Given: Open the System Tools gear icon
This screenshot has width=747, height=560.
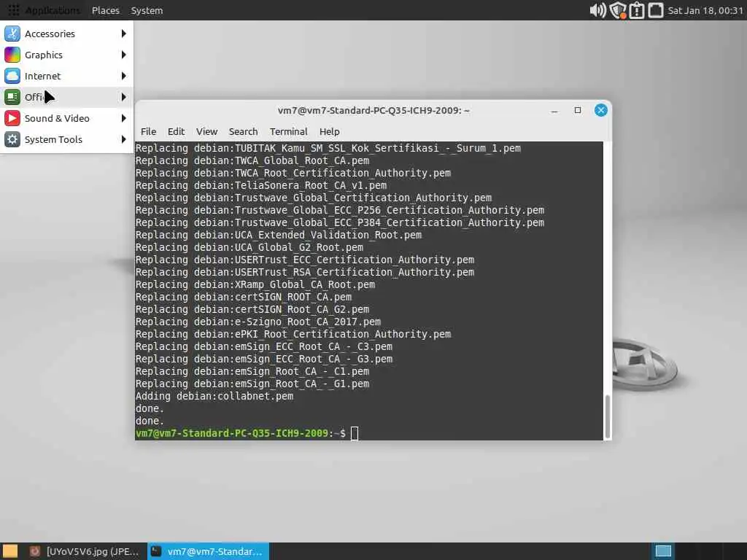Looking at the screenshot, I should pyautogui.click(x=12, y=139).
